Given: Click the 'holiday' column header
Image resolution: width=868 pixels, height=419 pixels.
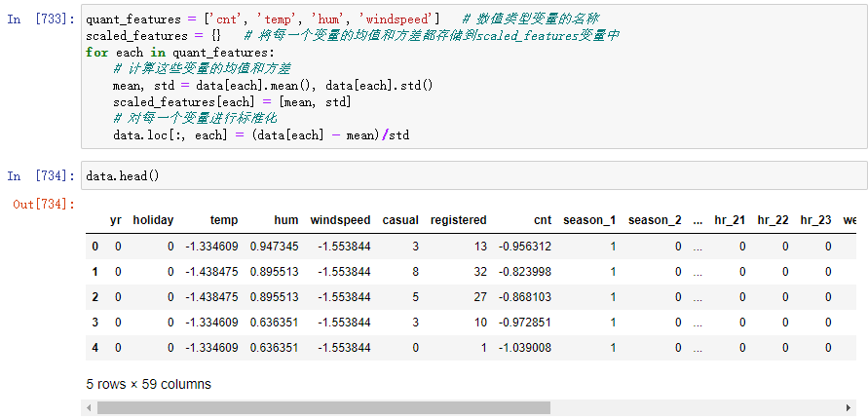Looking at the screenshot, I should pyautogui.click(x=153, y=220).
